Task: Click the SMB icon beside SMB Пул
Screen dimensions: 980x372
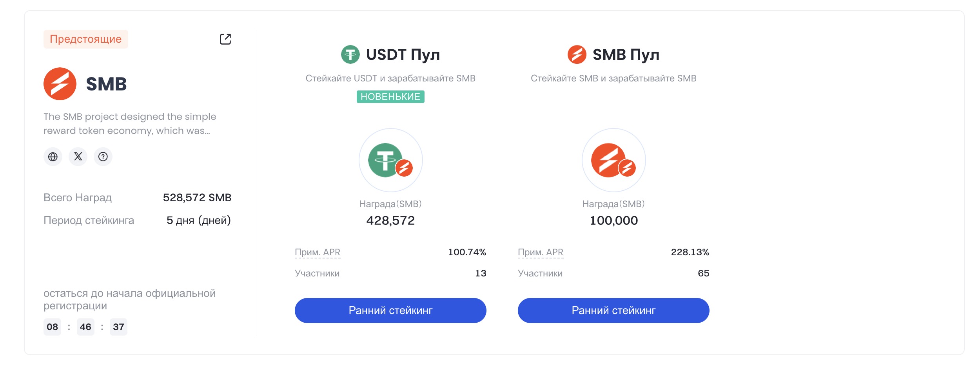Action: point(577,54)
